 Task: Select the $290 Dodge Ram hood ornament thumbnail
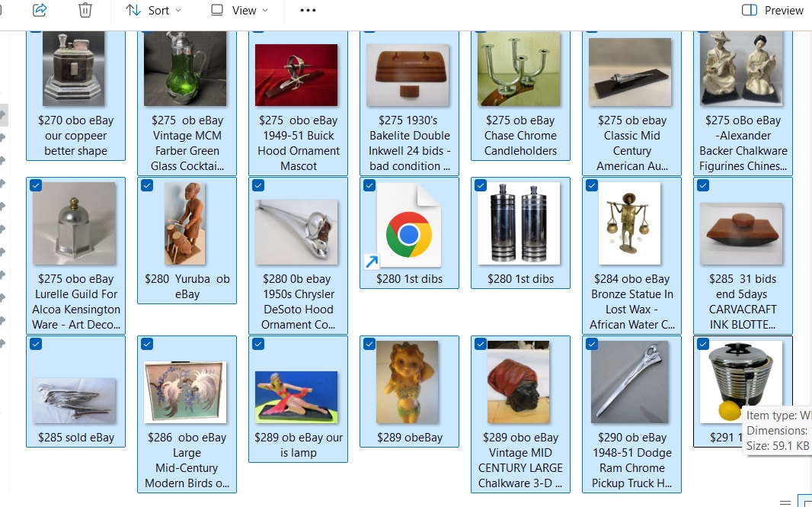631,382
